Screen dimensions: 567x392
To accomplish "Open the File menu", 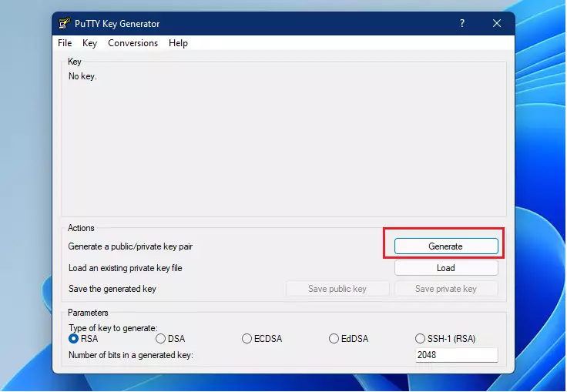I will [x=65, y=43].
